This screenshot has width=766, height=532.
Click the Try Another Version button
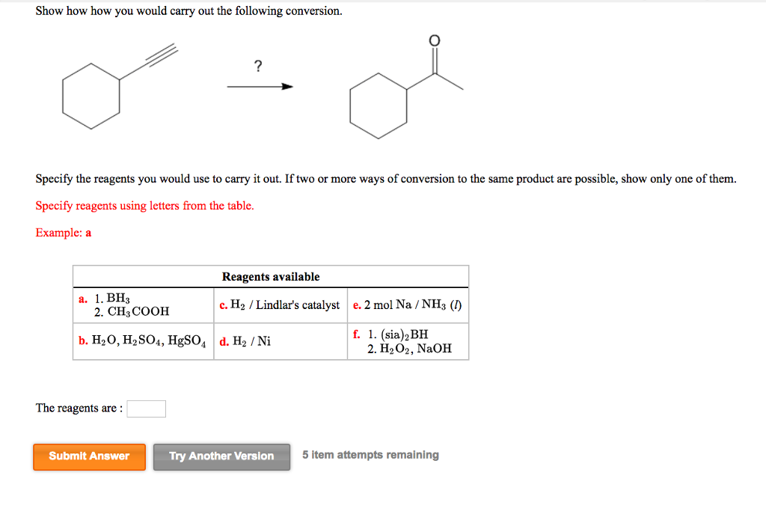point(221,456)
